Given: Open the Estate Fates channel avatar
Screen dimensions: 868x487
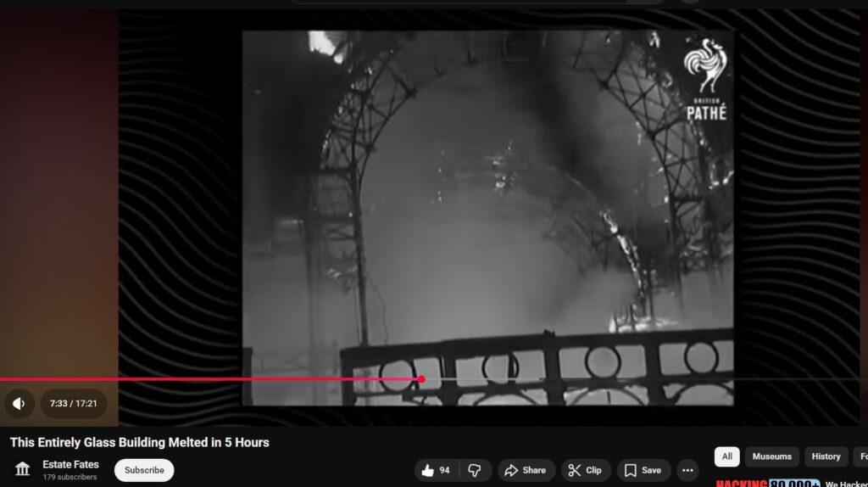Looking at the screenshot, I should pyautogui.click(x=23, y=469).
